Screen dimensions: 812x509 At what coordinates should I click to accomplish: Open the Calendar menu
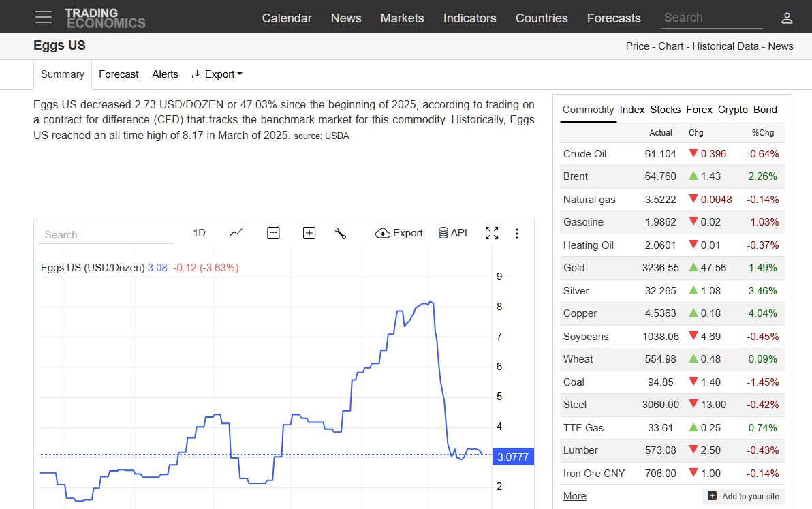287,18
